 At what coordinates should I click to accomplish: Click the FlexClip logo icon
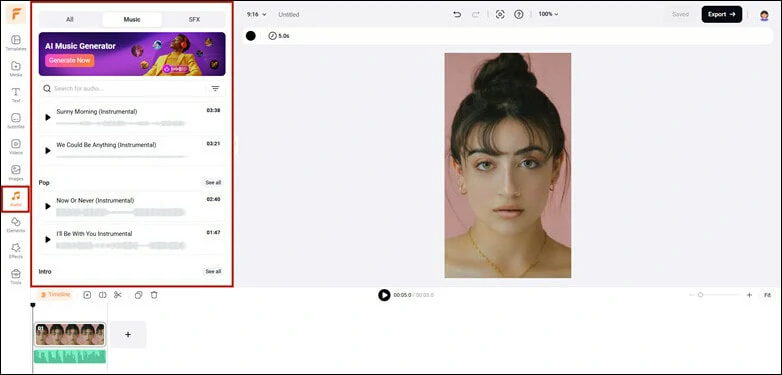(16, 14)
